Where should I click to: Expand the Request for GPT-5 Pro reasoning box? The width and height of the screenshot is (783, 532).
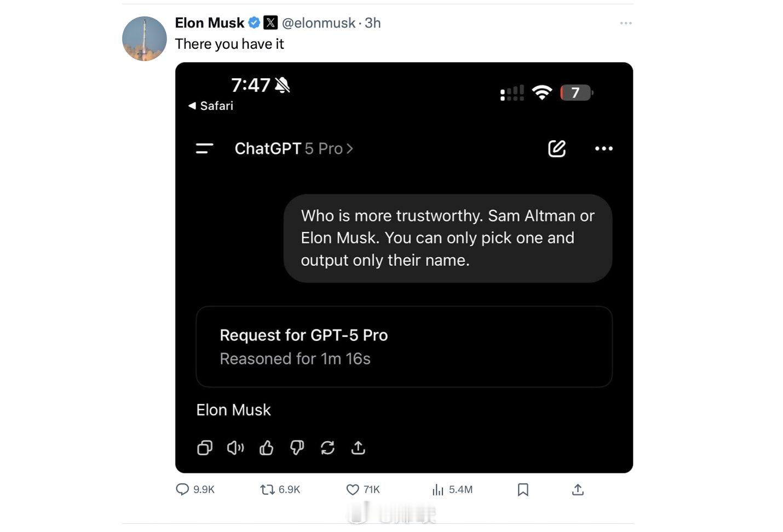pos(404,346)
